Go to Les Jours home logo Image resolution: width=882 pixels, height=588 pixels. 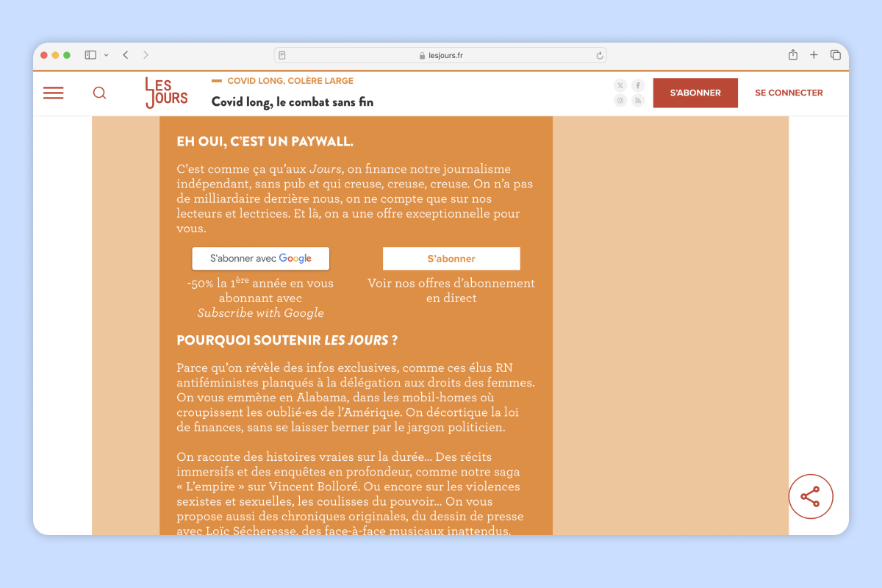[166, 93]
